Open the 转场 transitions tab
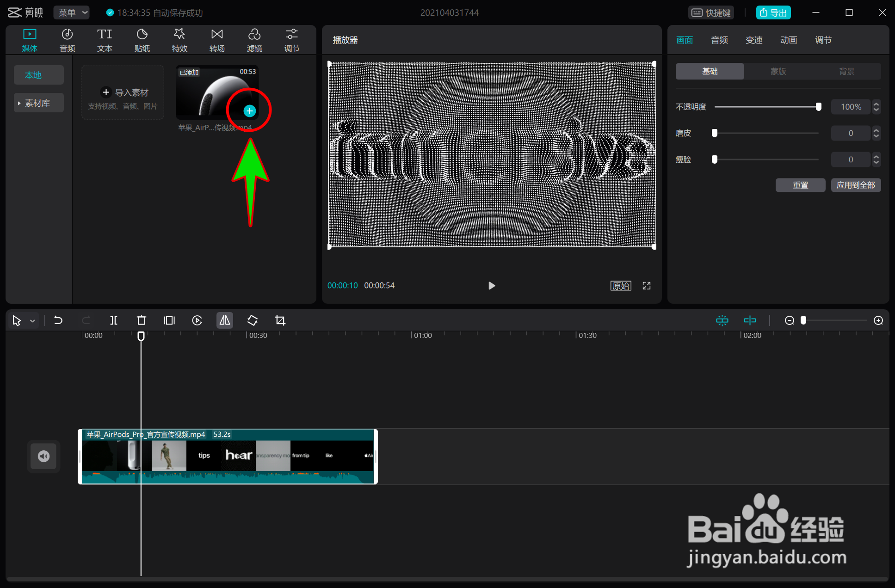 pos(217,40)
